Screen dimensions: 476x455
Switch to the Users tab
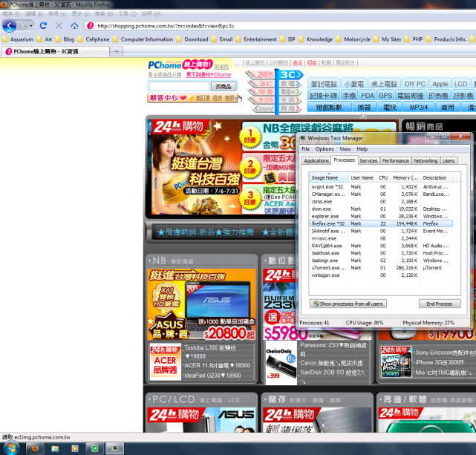[449, 161]
